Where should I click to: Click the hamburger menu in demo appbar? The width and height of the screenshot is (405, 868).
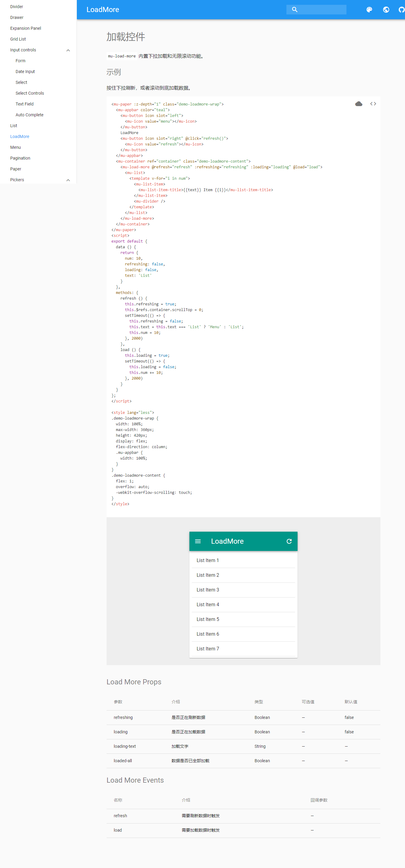pos(198,541)
